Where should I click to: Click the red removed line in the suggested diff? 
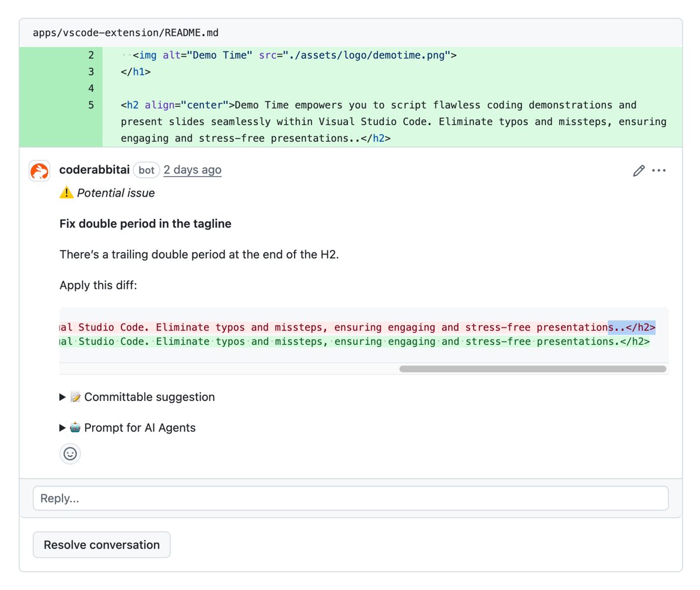[358, 327]
